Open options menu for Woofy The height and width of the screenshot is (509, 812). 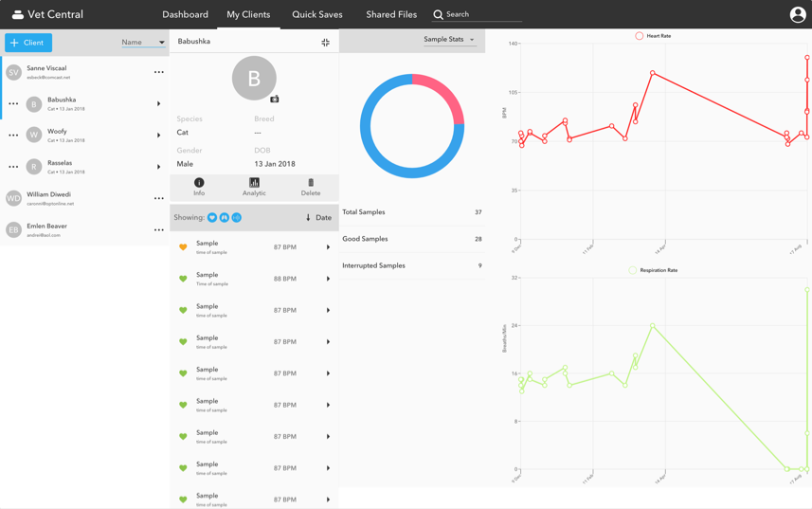[13, 136]
